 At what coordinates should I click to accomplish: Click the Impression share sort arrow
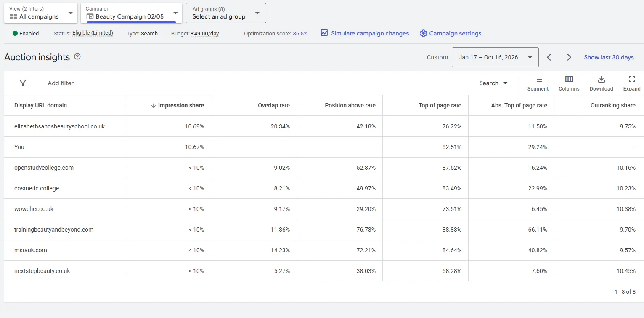pyautogui.click(x=154, y=105)
